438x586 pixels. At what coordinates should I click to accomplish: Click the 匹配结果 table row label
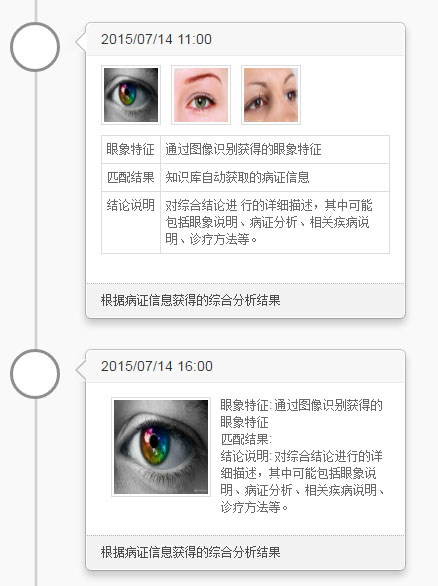click(131, 178)
